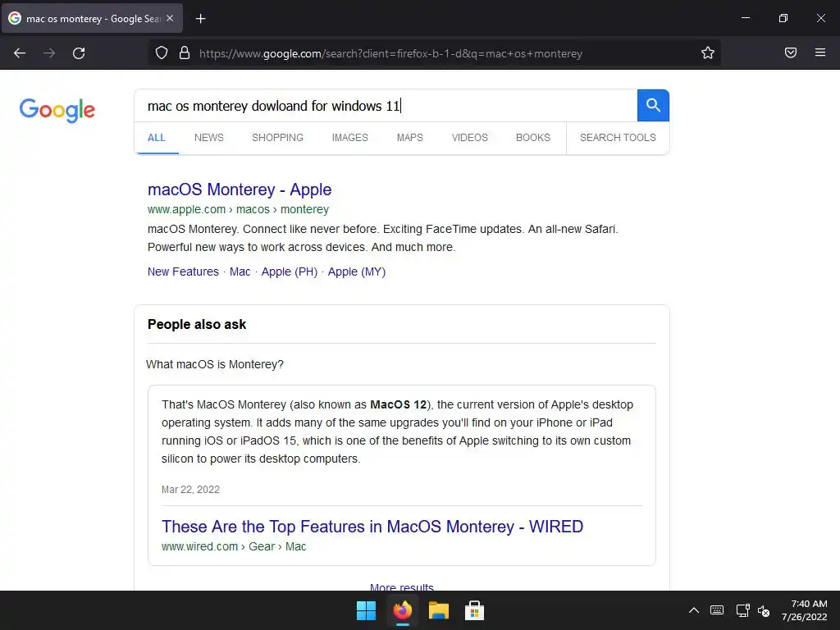
Task: Open macOS Monterey - Apple result
Action: (x=240, y=189)
